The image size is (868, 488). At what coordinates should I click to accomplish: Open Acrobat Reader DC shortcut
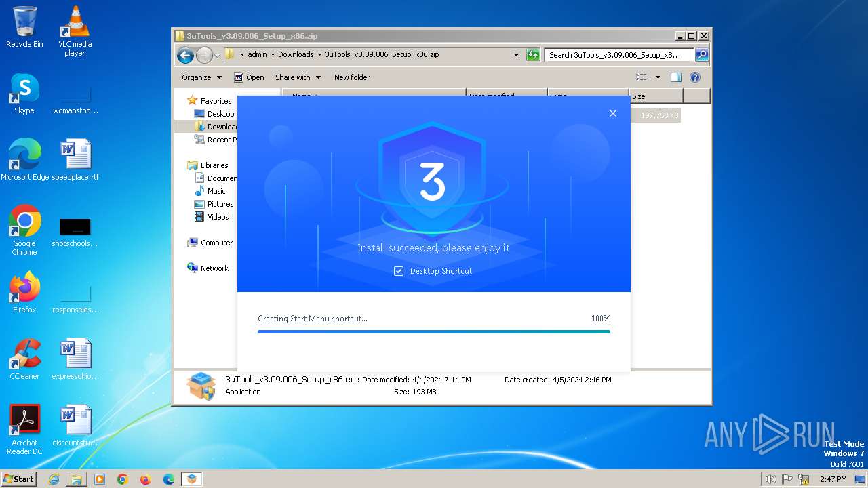pyautogui.click(x=24, y=430)
